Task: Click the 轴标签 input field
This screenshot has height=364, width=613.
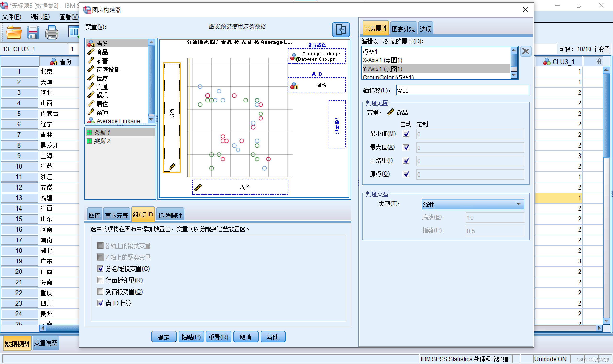Action: pos(462,91)
